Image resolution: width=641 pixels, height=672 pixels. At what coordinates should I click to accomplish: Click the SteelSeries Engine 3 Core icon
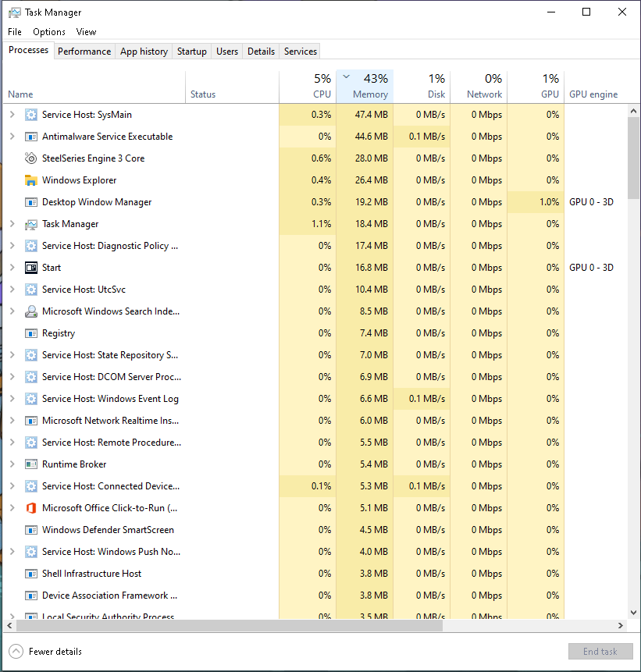(x=31, y=158)
